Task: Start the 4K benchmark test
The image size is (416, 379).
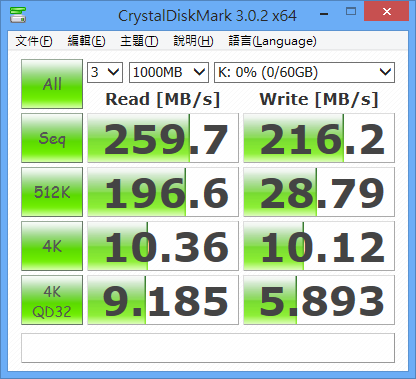Action: coord(52,246)
